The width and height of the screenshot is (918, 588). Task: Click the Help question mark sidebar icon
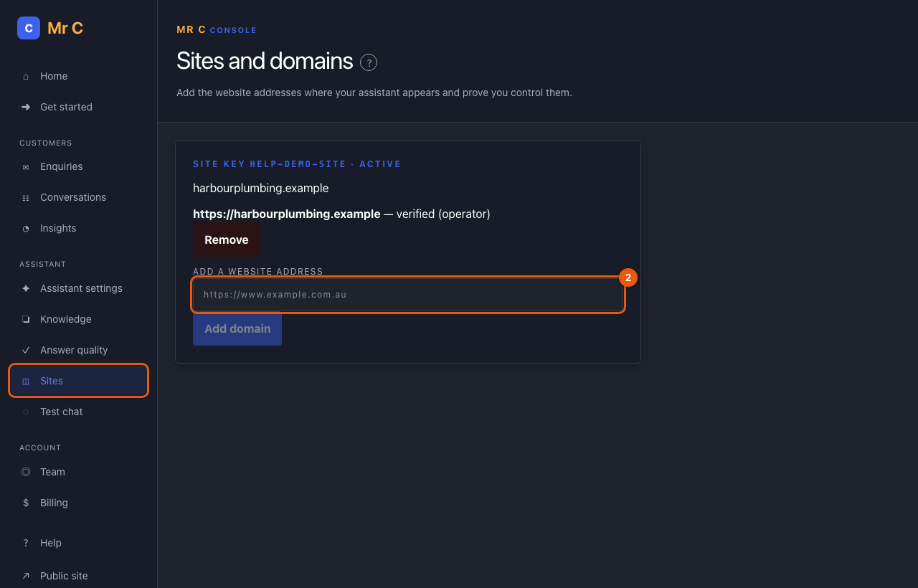(26, 543)
